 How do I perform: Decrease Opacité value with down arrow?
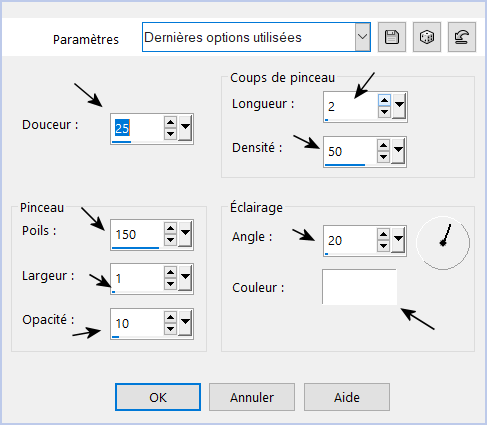tap(170, 329)
